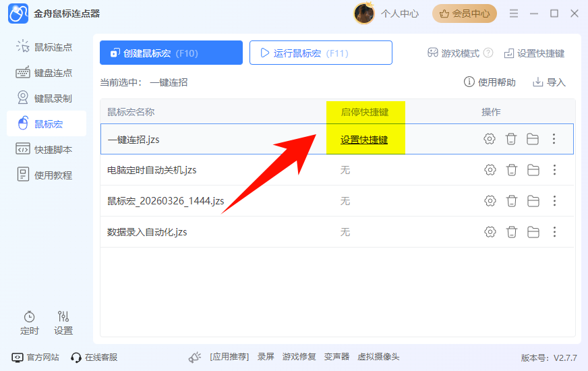The image size is (588, 371).
Task: Open the 定时 timer
Action: [x=29, y=323]
